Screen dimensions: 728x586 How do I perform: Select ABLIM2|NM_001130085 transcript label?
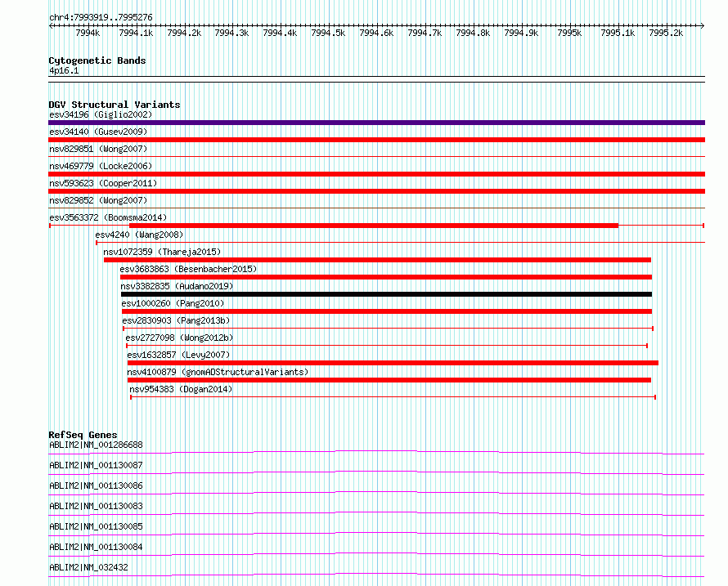coord(96,526)
